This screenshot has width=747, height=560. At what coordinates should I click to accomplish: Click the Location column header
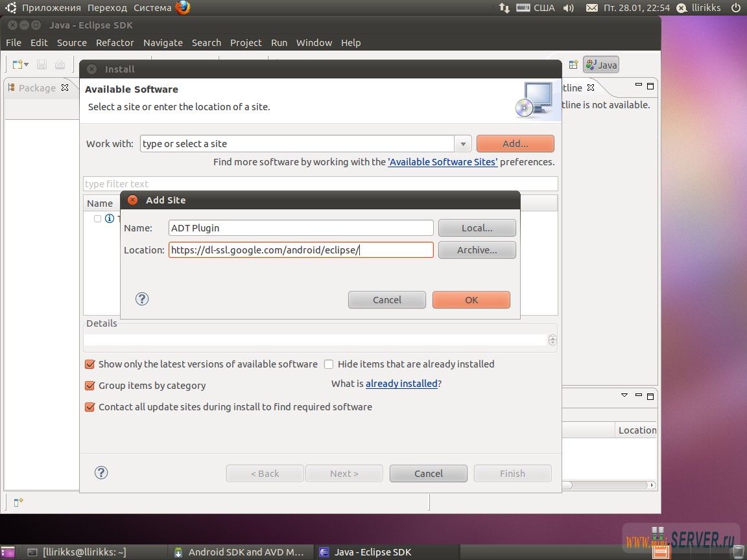[637, 430]
